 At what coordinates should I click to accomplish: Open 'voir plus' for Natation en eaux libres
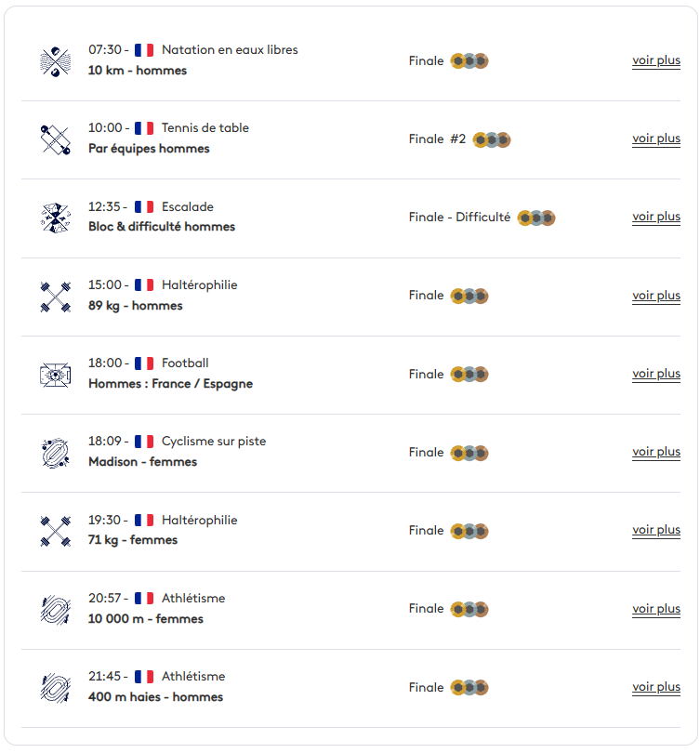pyautogui.click(x=655, y=60)
